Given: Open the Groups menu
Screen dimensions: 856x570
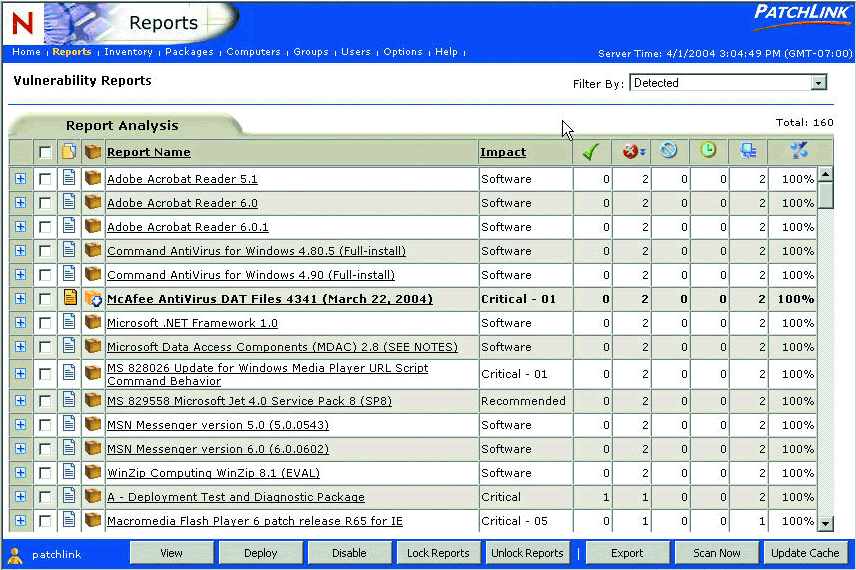Looking at the screenshot, I should 311,52.
